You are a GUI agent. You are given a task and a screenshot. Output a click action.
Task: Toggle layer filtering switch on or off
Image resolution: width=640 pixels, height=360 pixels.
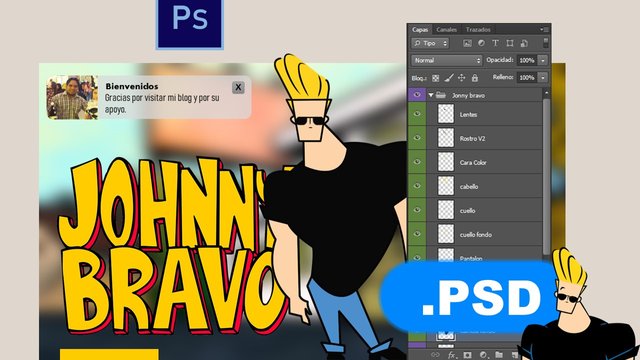pos(546,43)
